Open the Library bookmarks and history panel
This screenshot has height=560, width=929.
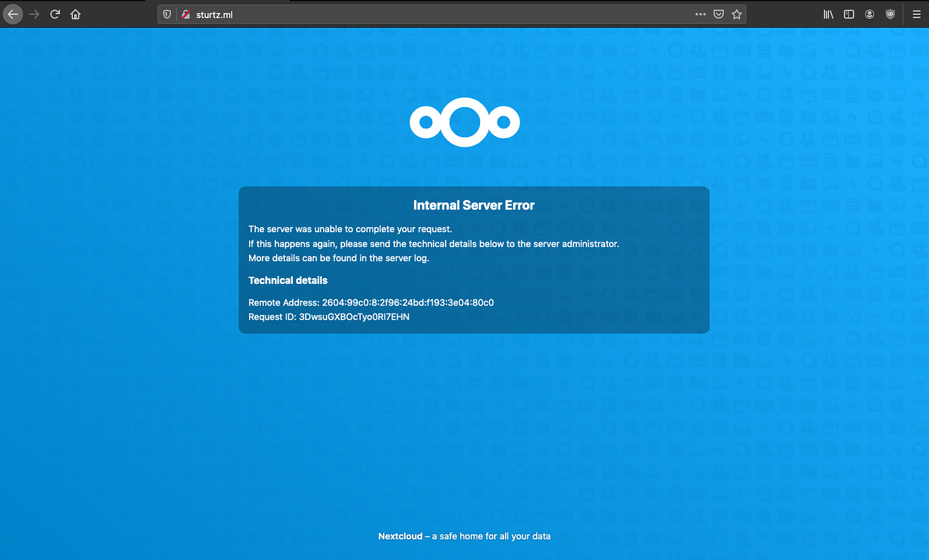pos(829,14)
